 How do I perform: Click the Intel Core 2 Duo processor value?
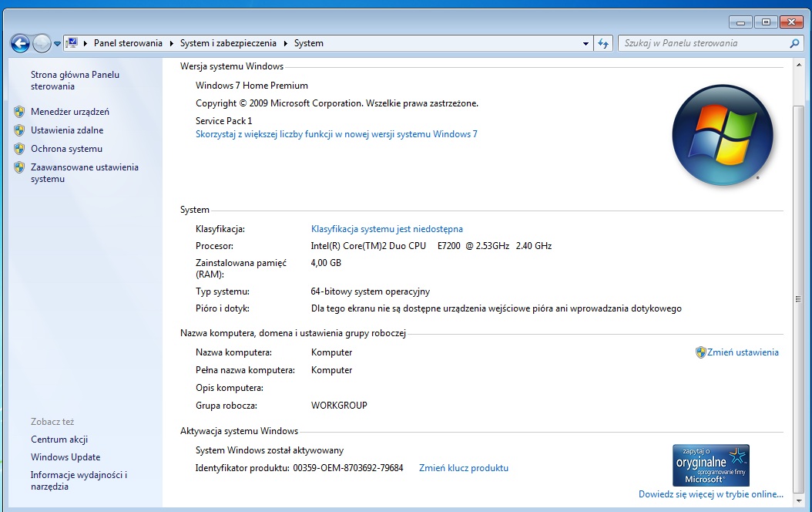pos(431,246)
